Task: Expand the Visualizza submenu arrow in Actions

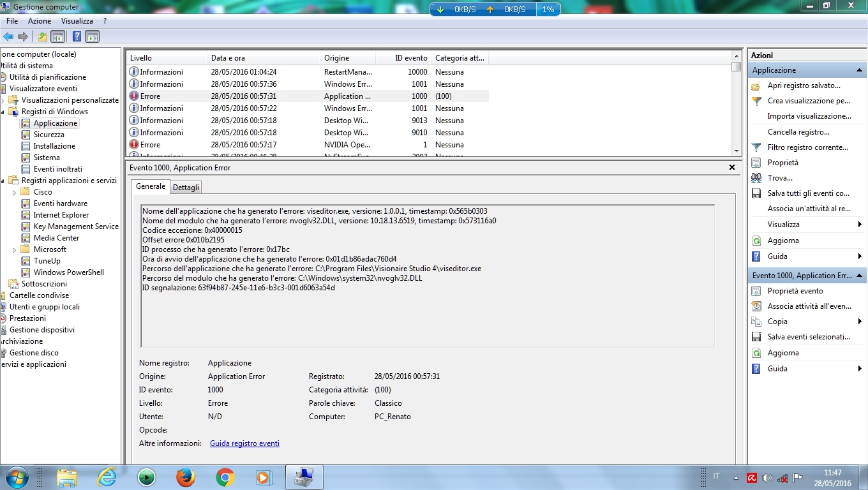Action: tap(860, 225)
